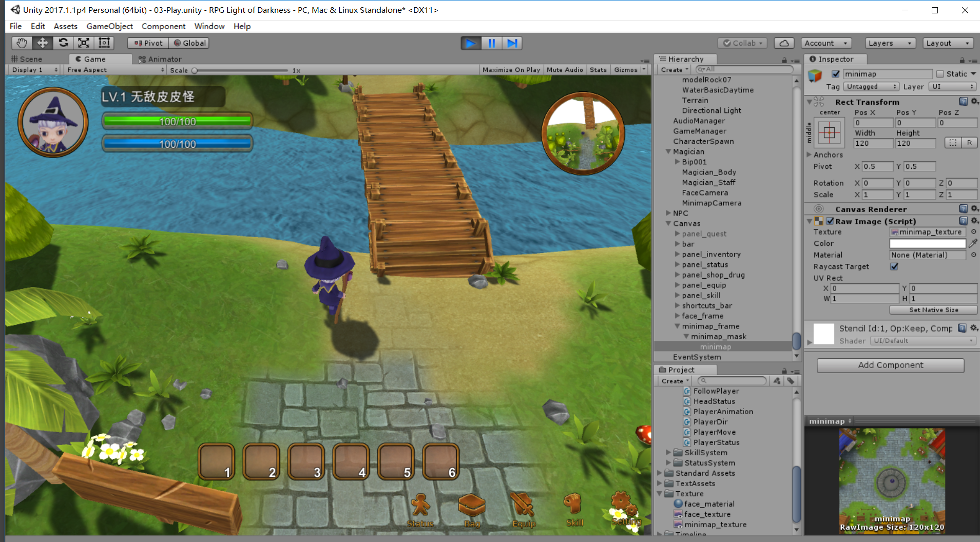Expand the SkillSystem folder
This screenshot has width=980, height=542.
click(668, 452)
